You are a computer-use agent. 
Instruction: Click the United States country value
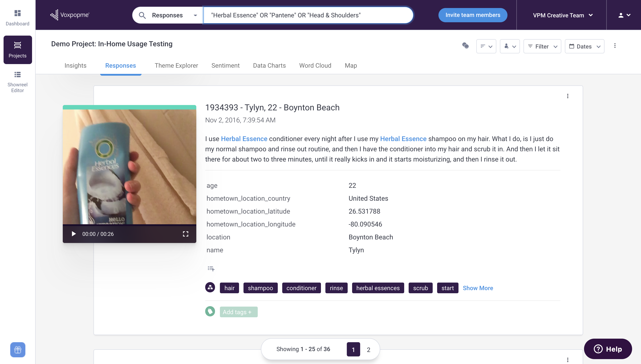coord(368,198)
